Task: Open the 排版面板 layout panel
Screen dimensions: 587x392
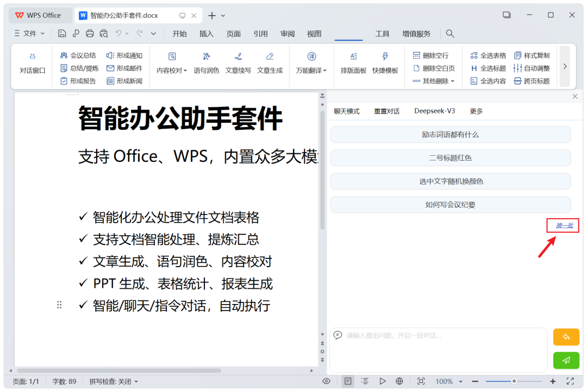Action: click(353, 63)
